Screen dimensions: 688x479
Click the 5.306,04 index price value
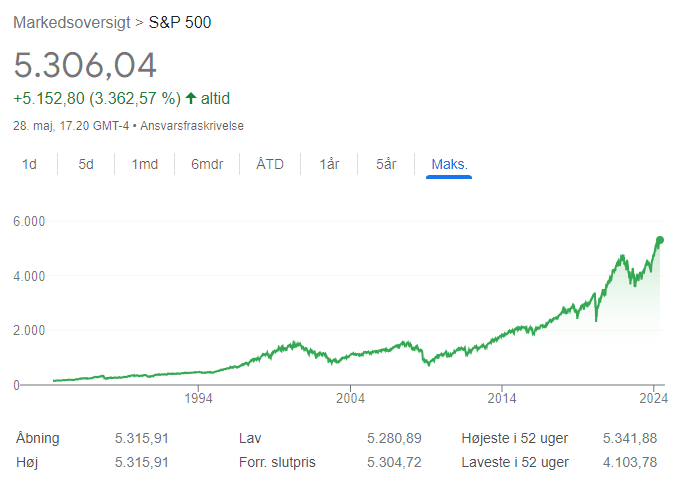(x=85, y=65)
